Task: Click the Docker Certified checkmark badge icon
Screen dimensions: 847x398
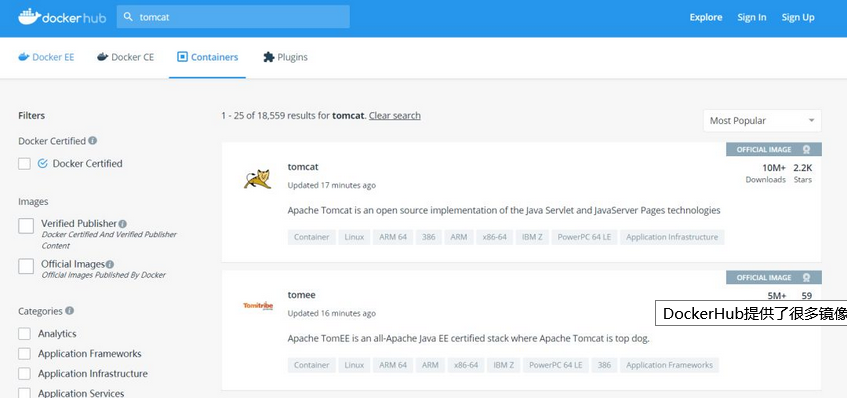Action: click(x=43, y=164)
